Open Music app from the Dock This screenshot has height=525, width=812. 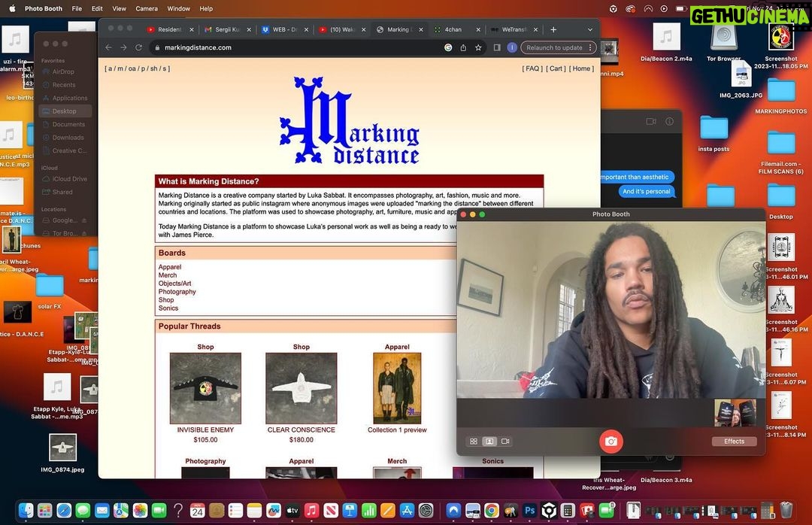coord(311,511)
